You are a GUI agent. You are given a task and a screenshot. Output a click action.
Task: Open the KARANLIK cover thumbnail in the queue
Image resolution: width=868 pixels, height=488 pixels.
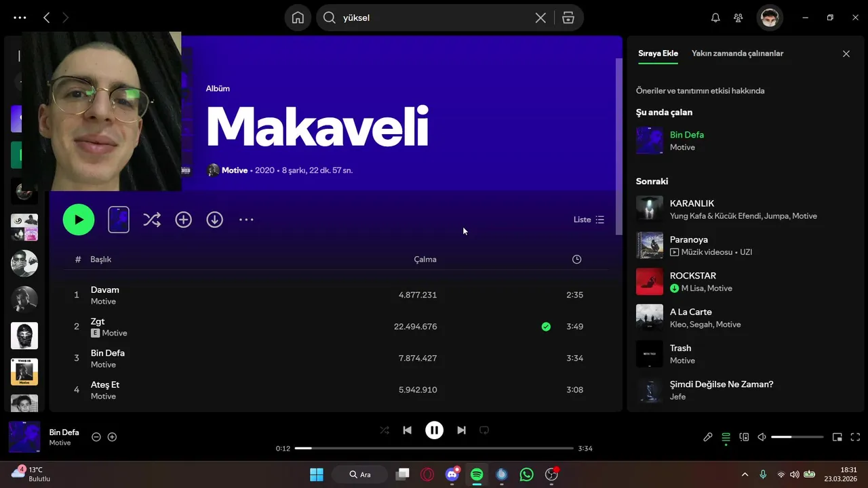point(650,209)
